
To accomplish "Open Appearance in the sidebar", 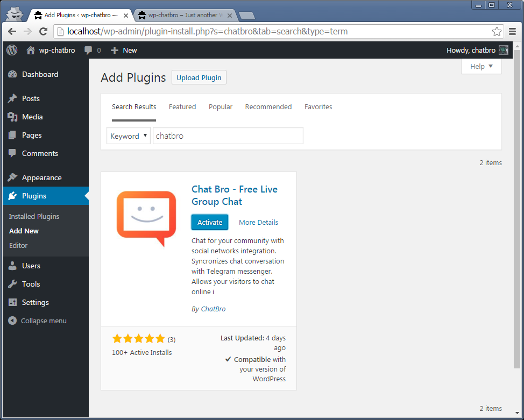I will [42, 177].
